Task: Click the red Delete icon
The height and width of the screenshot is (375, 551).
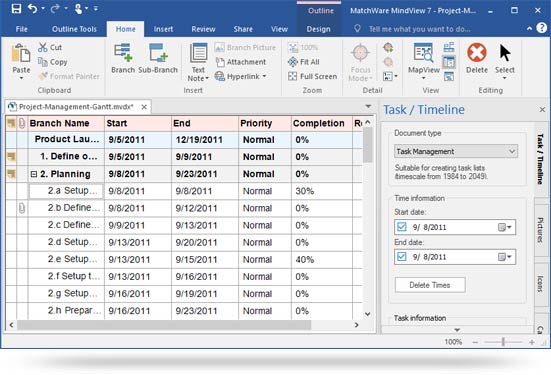Action: coord(477,53)
